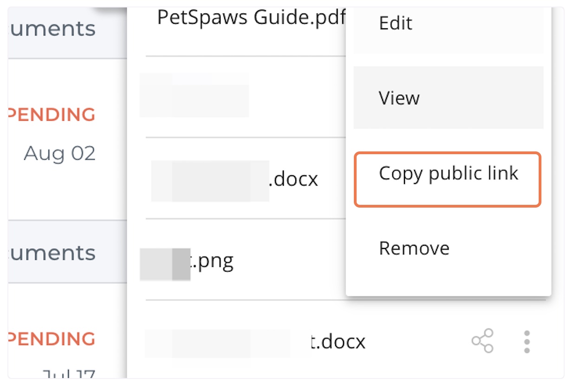Screen dimensions: 573x392
Task: Click the gray redacted block before t.png
Action: click(165, 264)
